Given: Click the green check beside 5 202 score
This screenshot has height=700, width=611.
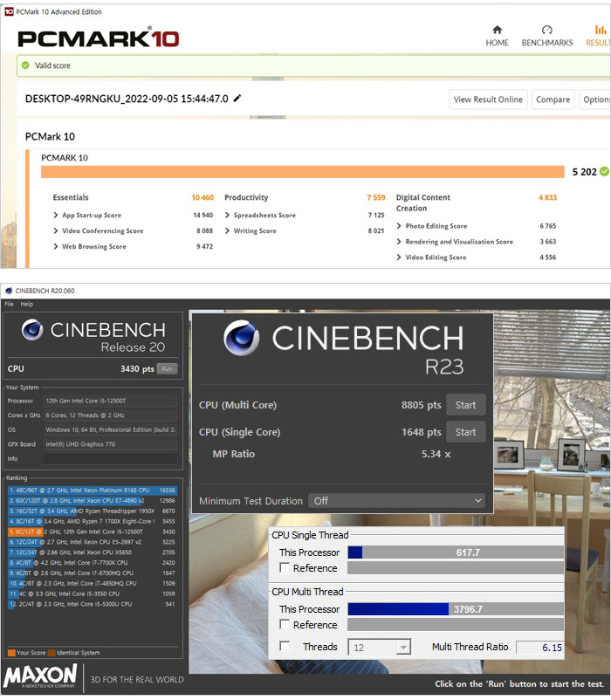Looking at the screenshot, I should (x=604, y=171).
